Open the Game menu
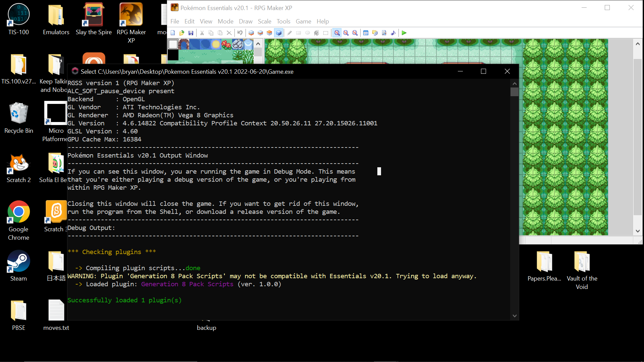The width and height of the screenshot is (644, 362). pos(303,21)
